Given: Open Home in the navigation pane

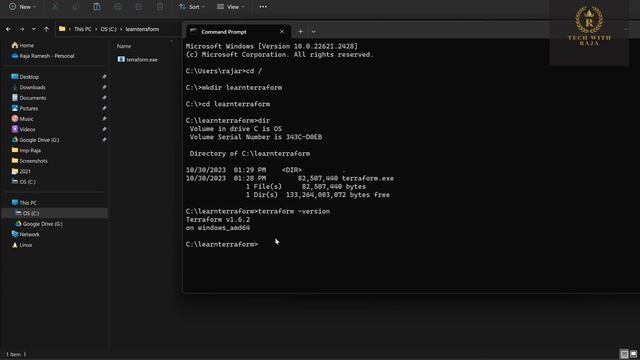Looking at the screenshot, I should coord(23,45).
